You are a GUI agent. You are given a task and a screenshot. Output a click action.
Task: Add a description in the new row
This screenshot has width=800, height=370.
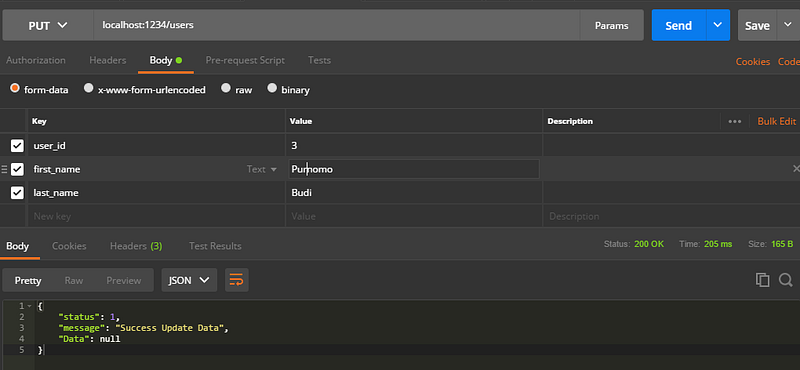coord(671,216)
